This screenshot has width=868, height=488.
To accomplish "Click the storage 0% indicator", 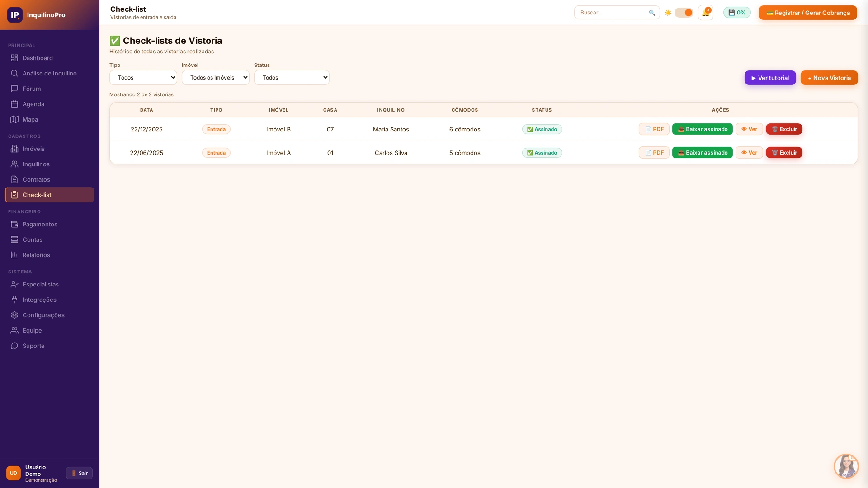I will click(x=737, y=13).
